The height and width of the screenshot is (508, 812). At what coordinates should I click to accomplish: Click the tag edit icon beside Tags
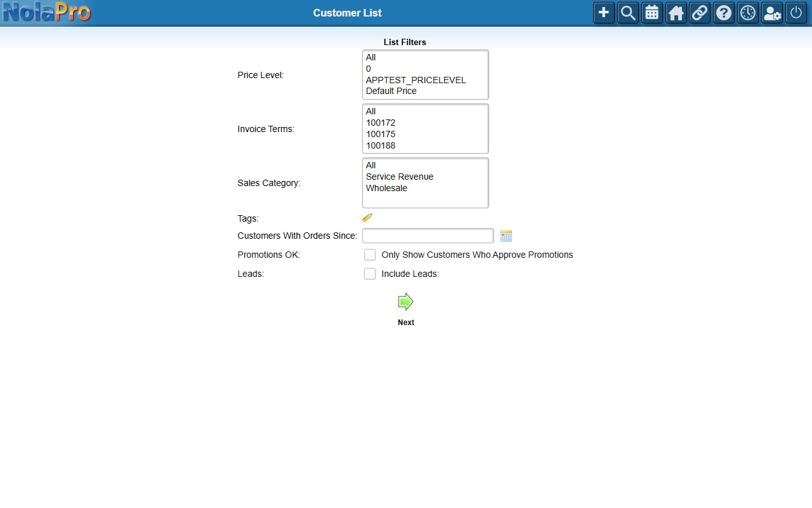point(367,218)
